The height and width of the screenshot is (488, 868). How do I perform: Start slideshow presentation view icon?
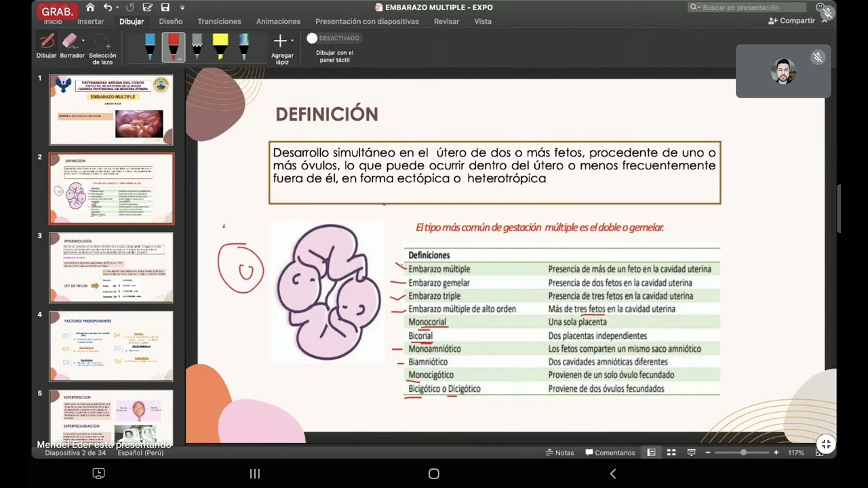click(692, 453)
